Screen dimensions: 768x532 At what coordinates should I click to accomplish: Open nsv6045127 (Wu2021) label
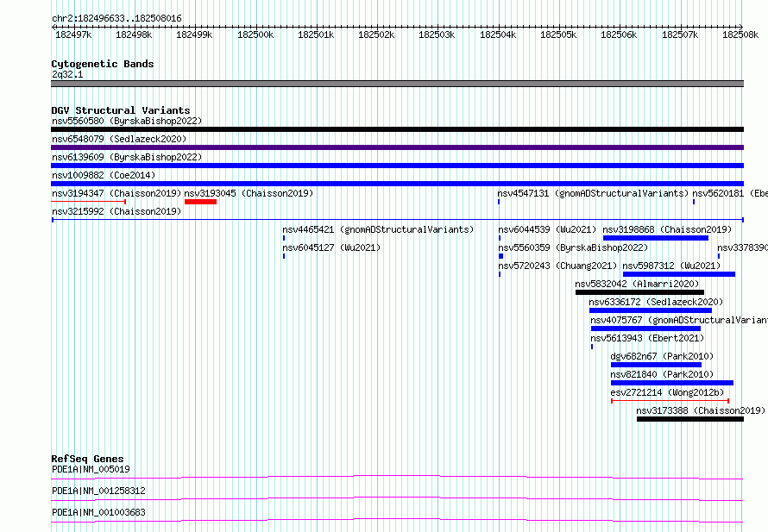pyautogui.click(x=331, y=247)
